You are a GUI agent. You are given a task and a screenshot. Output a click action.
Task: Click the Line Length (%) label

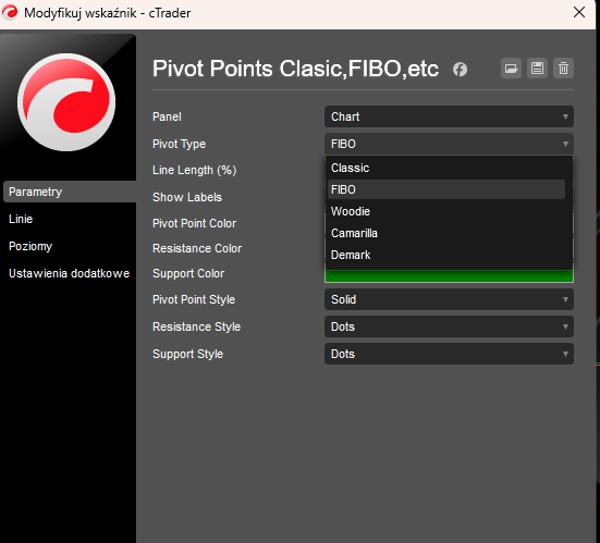(194, 170)
